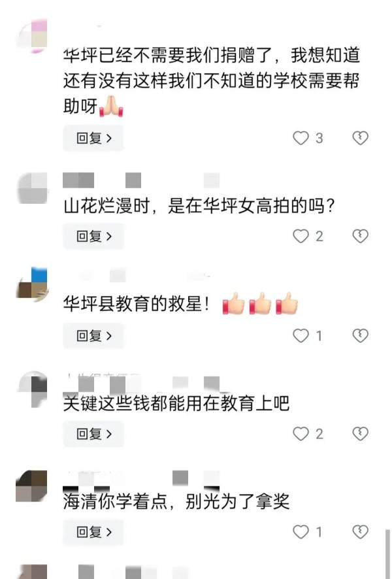Viewport: 392px width, 579px height.
Task: Click the scrollbar at the right edge
Action: pyautogui.click(x=387, y=554)
